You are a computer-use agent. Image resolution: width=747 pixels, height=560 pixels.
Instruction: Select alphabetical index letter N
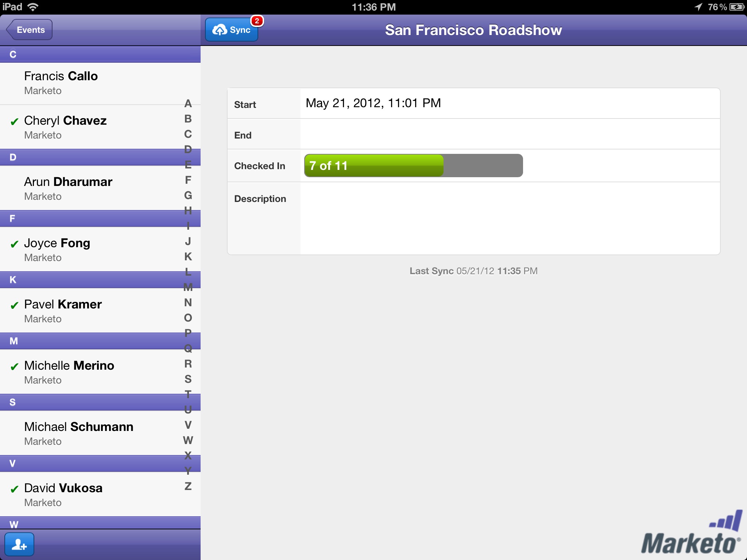[192, 302]
